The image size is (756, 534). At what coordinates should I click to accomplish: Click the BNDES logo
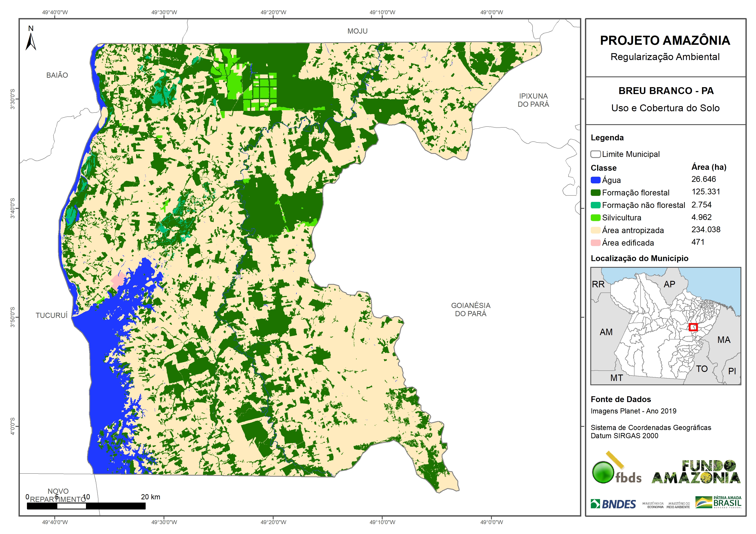[x=613, y=504]
